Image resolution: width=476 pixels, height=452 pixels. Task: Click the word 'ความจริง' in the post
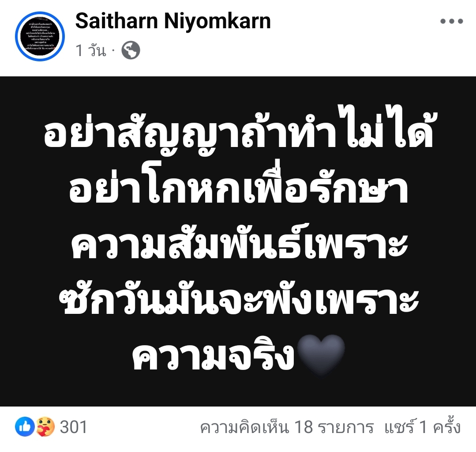pyautogui.click(x=214, y=353)
